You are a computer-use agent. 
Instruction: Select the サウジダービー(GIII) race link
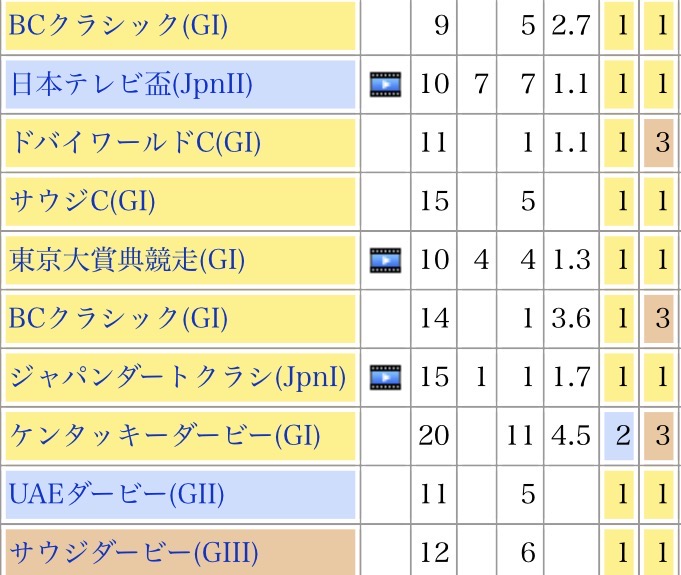tap(133, 551)
